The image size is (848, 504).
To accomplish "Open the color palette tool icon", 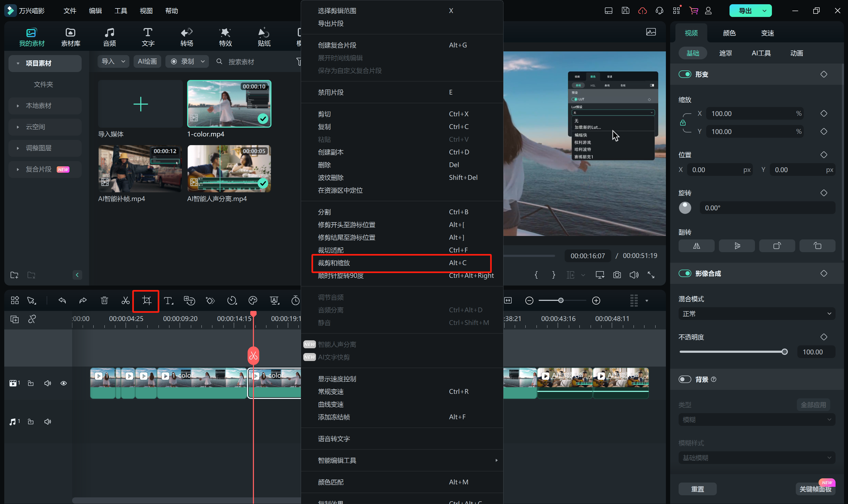I will 253,301.
